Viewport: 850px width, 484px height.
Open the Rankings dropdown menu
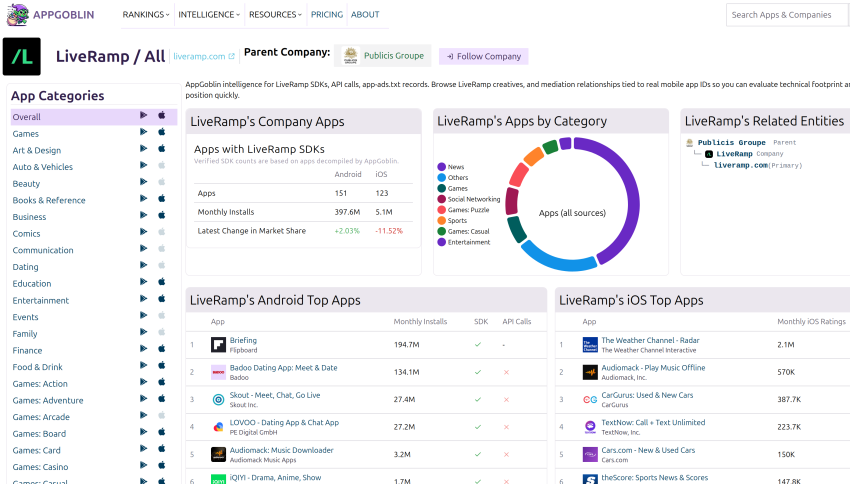coord(146,15)
